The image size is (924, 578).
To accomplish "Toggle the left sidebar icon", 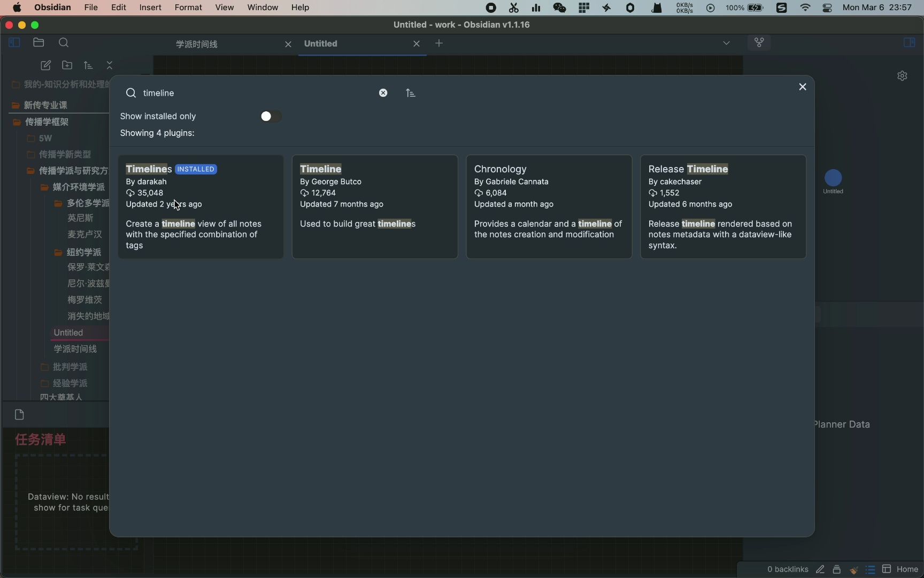I will [14, 43].
